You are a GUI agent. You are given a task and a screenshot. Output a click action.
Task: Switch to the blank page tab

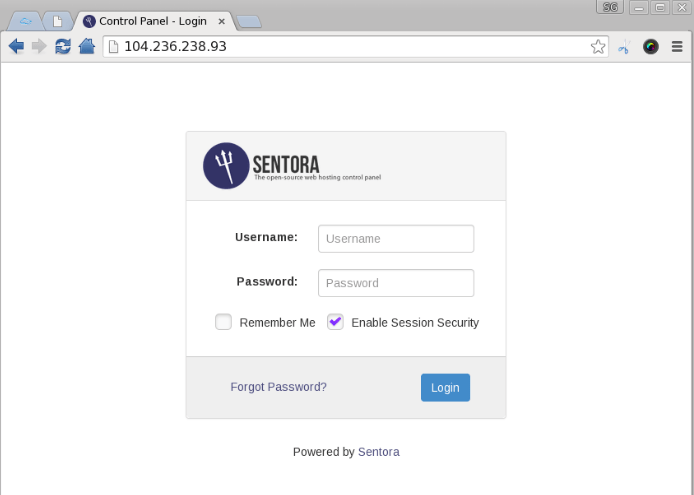[x=58, y=21]
